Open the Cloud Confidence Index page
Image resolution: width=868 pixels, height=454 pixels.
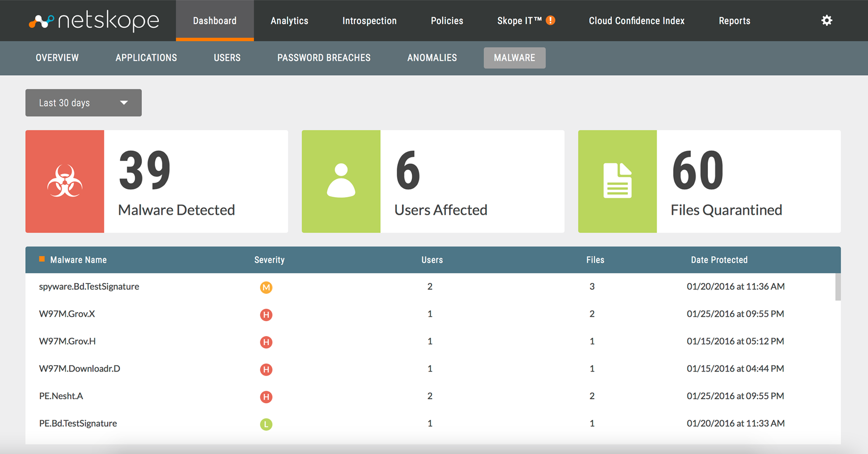point(637,21)
